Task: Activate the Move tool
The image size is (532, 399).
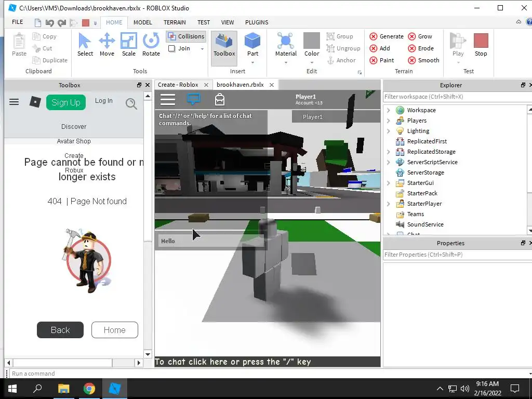Action: coord(107,45)
